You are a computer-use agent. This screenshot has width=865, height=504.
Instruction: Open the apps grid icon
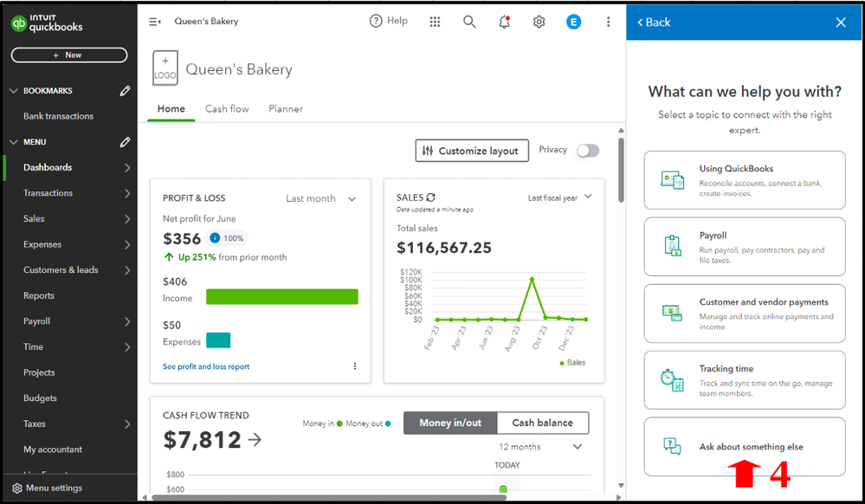[x=435, y=22]
